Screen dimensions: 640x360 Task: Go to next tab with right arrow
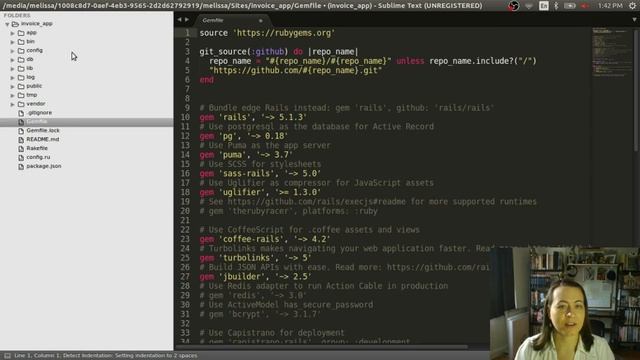click(x=187, y=20)
